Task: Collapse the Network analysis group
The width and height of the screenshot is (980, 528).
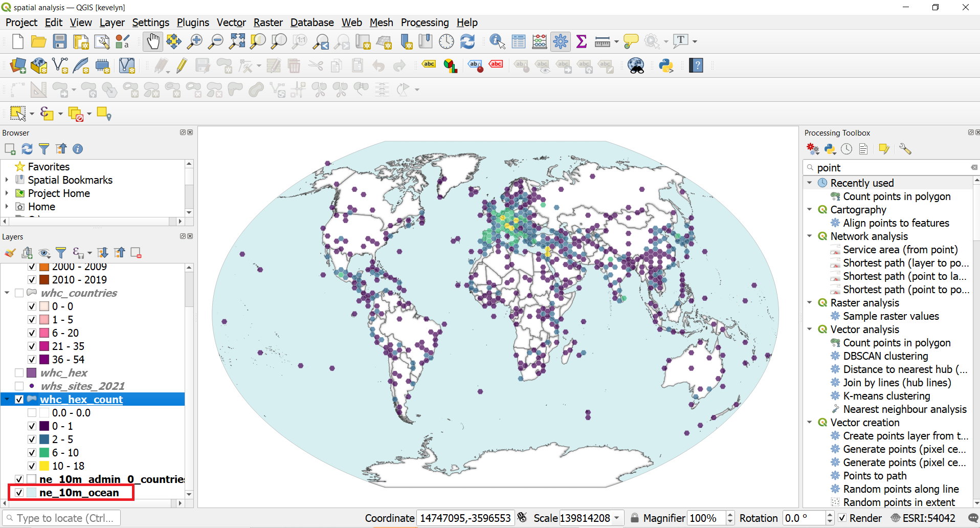Action: click(x=810, y=236)
